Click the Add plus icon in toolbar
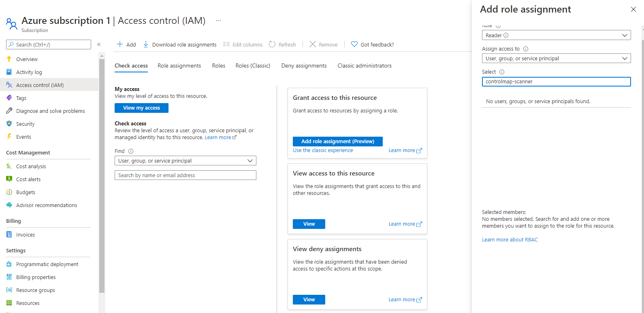This screenshot has height=313, width=644. pos(120,44)
